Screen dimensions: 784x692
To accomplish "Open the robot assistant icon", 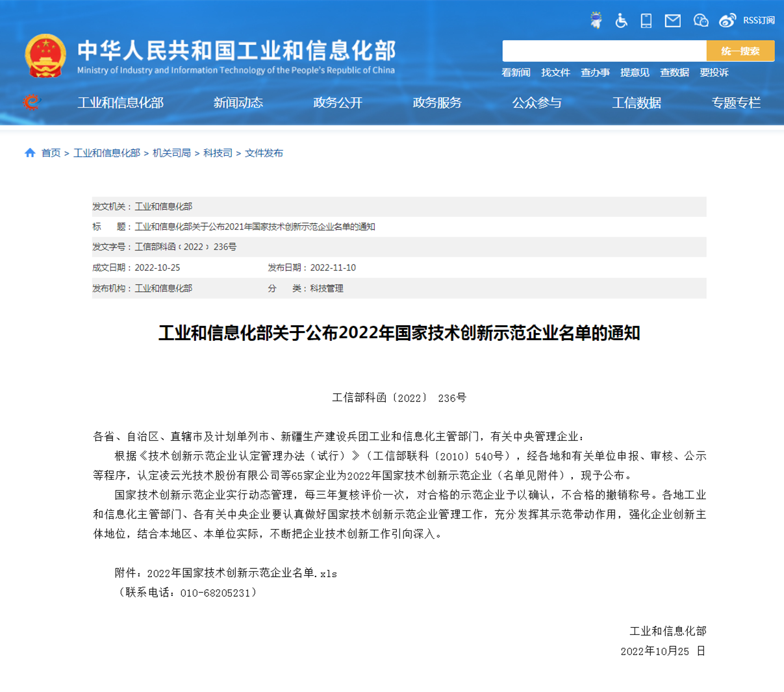I will pos(596,21).
